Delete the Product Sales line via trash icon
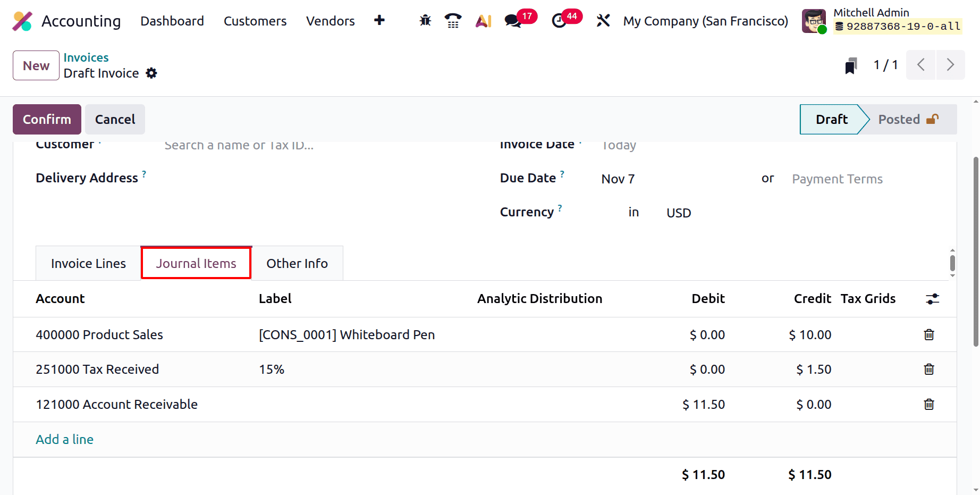This screenshot has width=980, height=495. coord(928,334)
